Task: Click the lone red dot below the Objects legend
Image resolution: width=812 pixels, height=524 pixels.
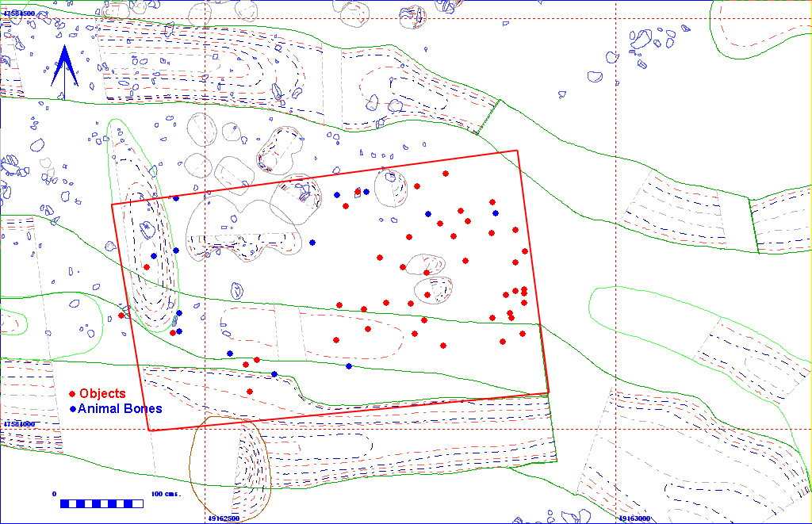Action: tap(250, 392)
